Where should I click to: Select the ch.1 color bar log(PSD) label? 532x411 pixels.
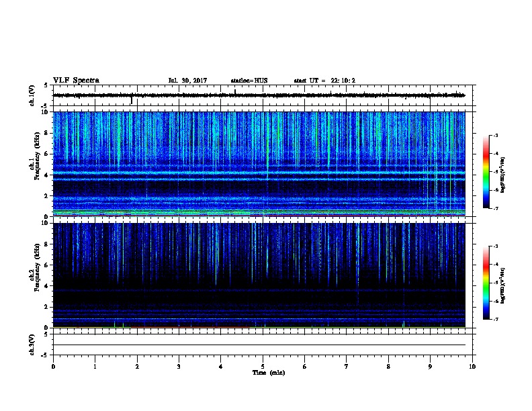pos(503,175)
